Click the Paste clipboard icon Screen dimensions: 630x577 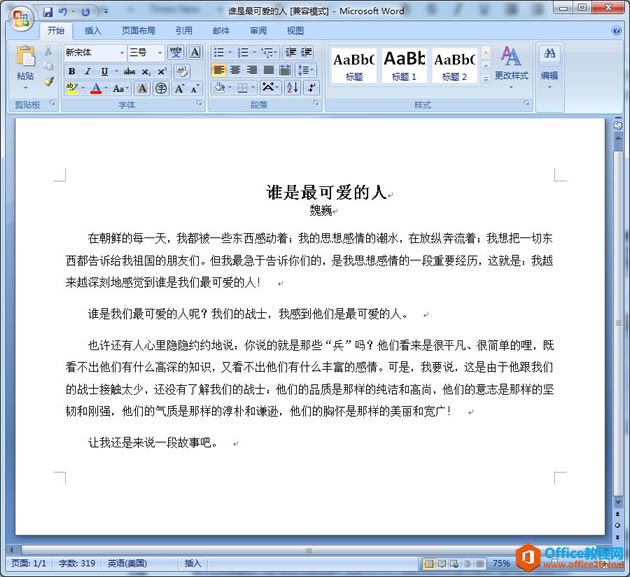[25, 56]
